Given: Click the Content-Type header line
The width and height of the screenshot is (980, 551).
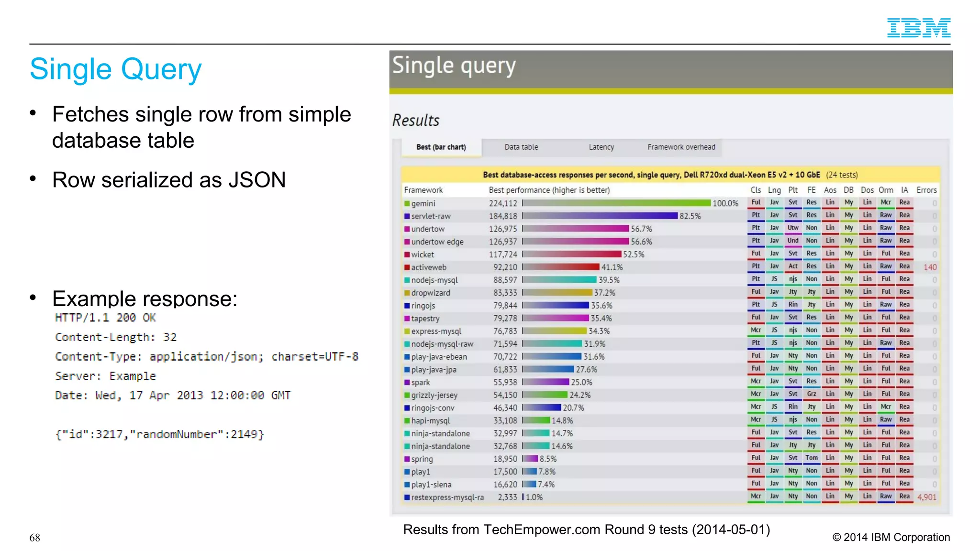Looking at the screenshot, I should (207, 357).
